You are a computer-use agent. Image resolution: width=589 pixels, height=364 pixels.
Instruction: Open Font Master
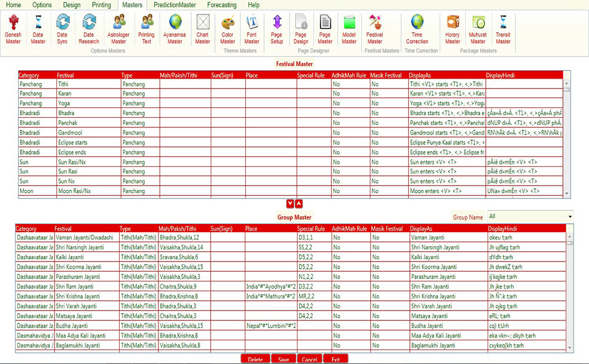pos(251,29)
